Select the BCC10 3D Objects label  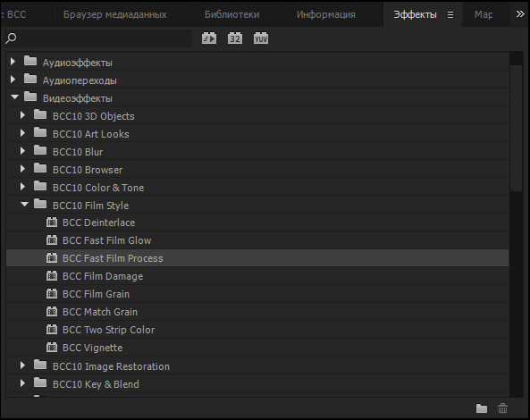pyautogui.click(x=94, y=116)
